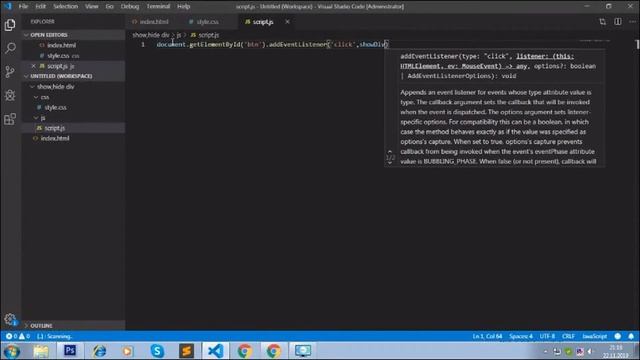Open the Explorer view in activity bar
This screenshot has height=360, width=640.
pos(10,25)
